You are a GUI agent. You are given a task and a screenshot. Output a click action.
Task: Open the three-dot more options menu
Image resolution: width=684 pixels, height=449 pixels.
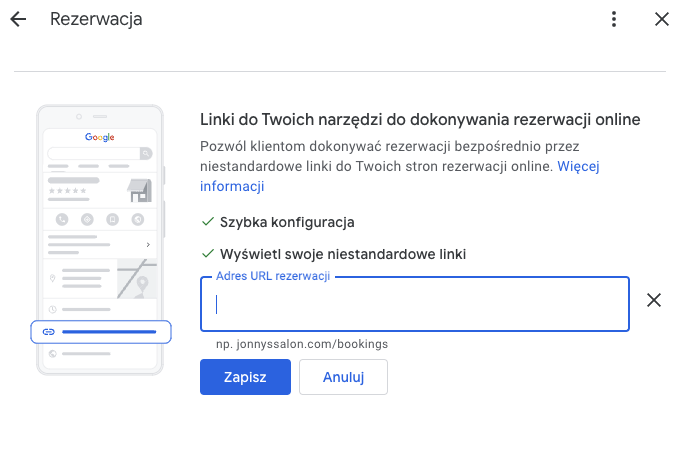coord(614,19)
